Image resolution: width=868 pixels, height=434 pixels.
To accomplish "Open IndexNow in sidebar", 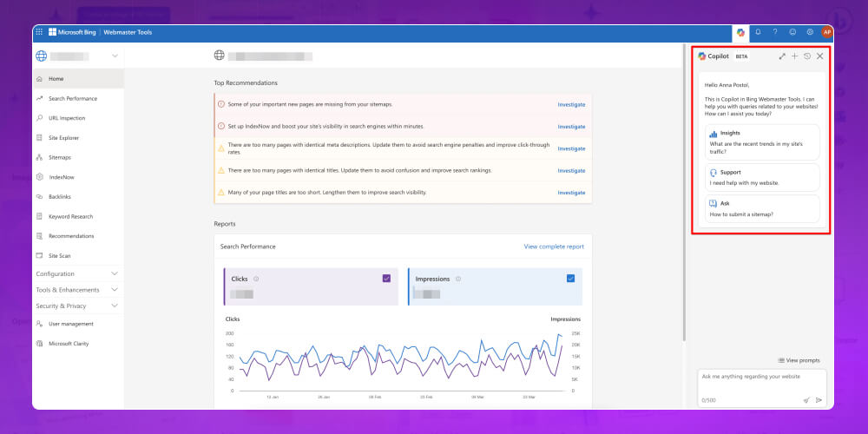I will coord(78,177).
